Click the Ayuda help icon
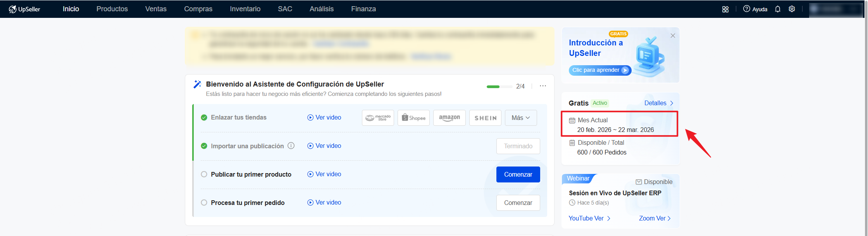Screen dimensions: 868x236 click(x=746, y=9)
